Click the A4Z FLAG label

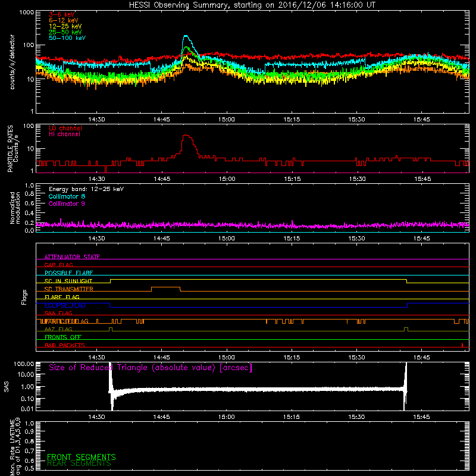click(x=58, y=329)
